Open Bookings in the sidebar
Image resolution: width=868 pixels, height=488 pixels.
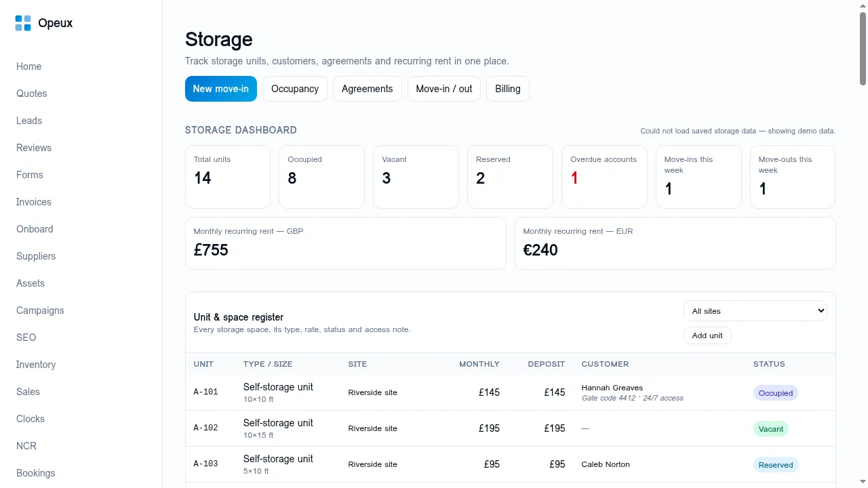[36, 473]
